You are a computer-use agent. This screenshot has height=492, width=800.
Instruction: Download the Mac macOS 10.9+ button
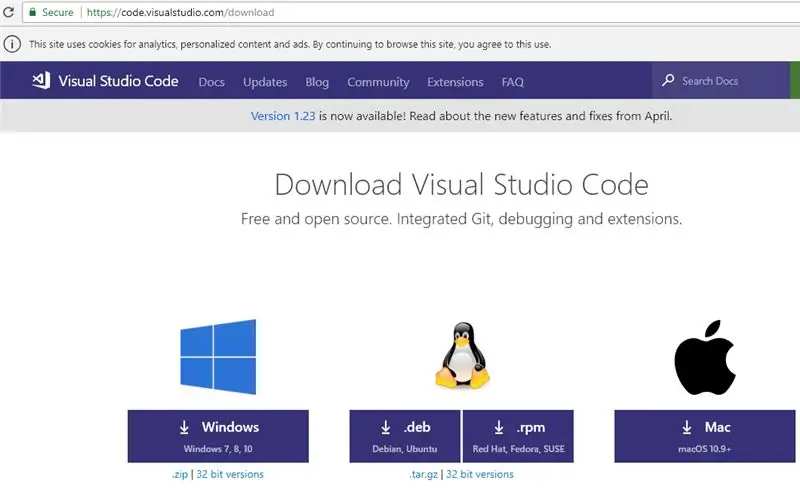tap(705, 436)
